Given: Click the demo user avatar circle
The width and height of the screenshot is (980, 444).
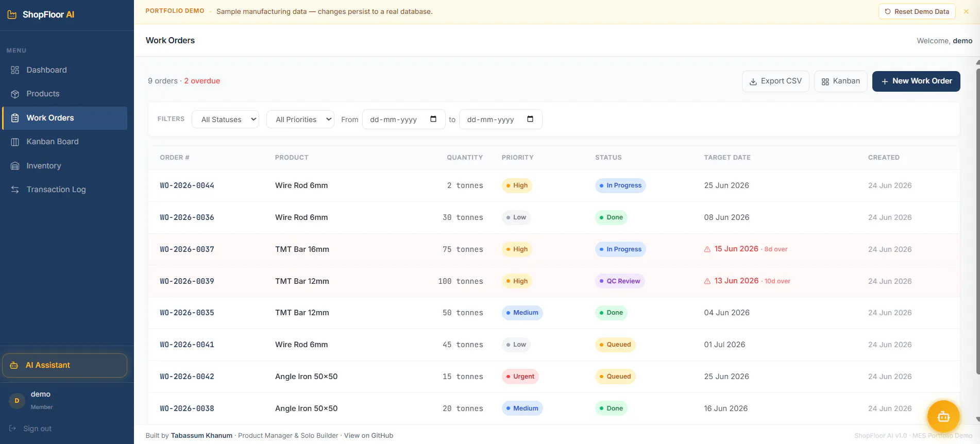Looking at the screenshot, I should coord(17,400).
